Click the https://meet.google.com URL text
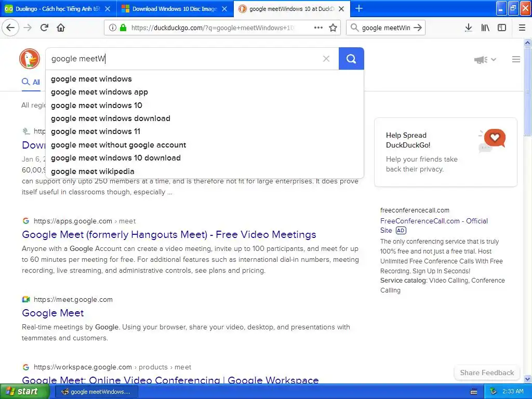532x399 pixels. 73,299
